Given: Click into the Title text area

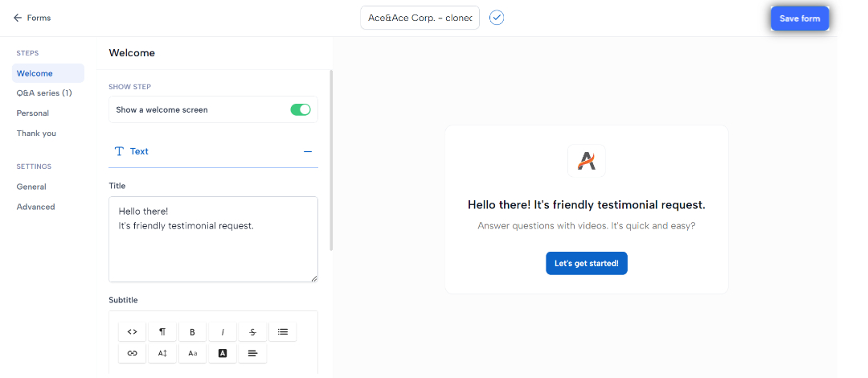Looking at the screenshot, I should pos(213,239).
